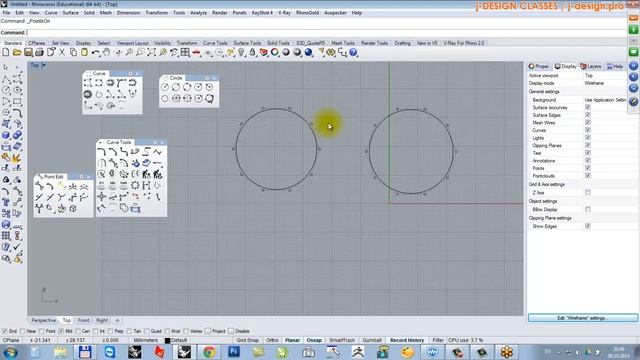Click the Copy icon in Standard toolbar
The width and height of the screenshot is (640, 360).
point(73,52)
